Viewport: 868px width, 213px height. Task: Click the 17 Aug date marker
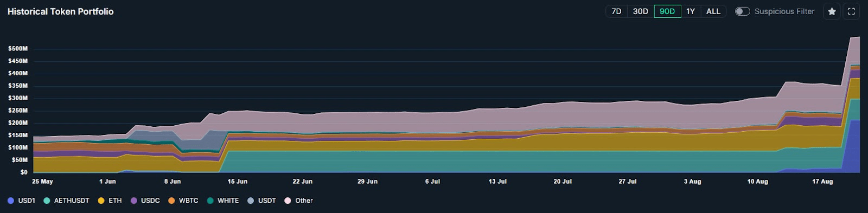pyautogui.click(x=822, y=182)
